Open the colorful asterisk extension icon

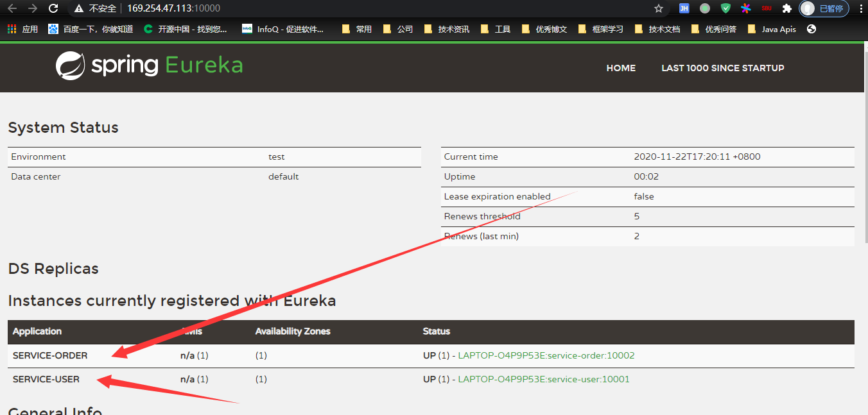click(x=745, y=8)
